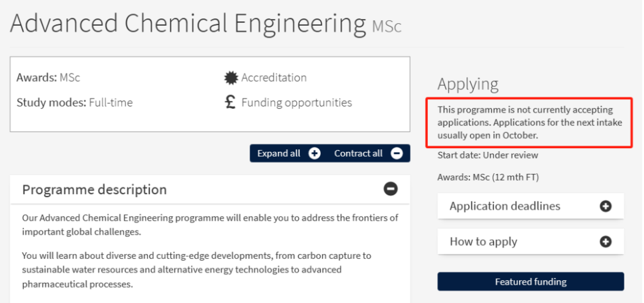Collapse Programme description using its minus icon

pyautogui.click(x=390, y=190)
